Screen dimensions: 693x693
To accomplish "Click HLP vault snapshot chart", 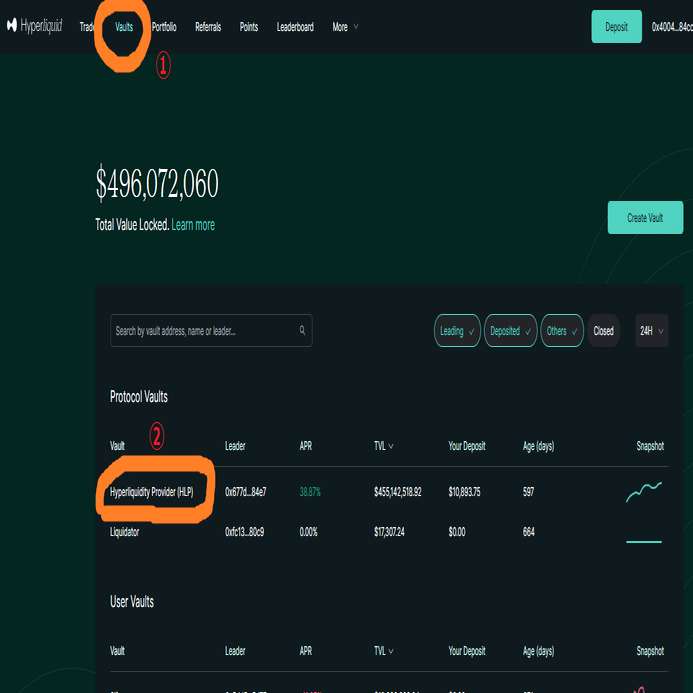I will [x=644, y=492].
